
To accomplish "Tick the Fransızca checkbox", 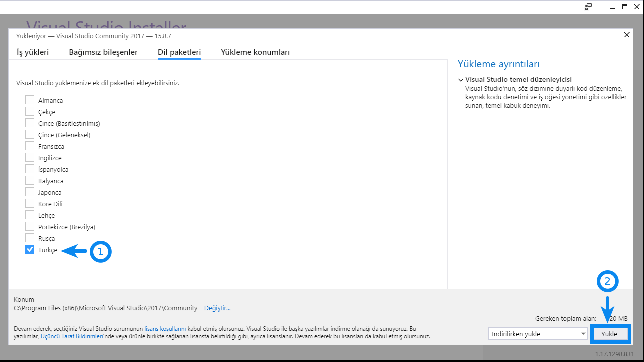I will coord(30,146).
